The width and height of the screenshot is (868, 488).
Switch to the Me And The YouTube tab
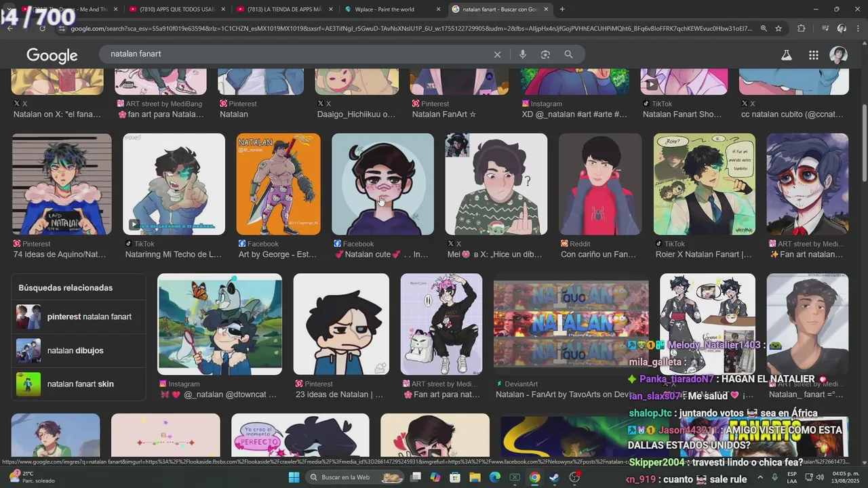point(68,9)
